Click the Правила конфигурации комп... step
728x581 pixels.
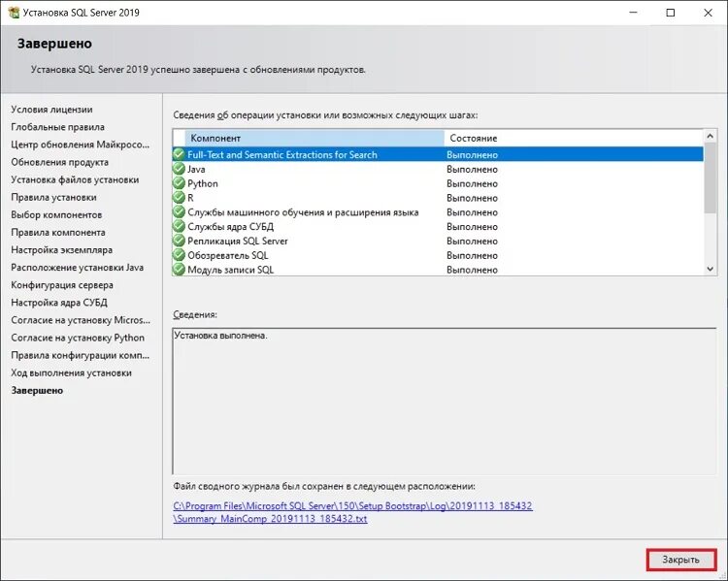80,355
